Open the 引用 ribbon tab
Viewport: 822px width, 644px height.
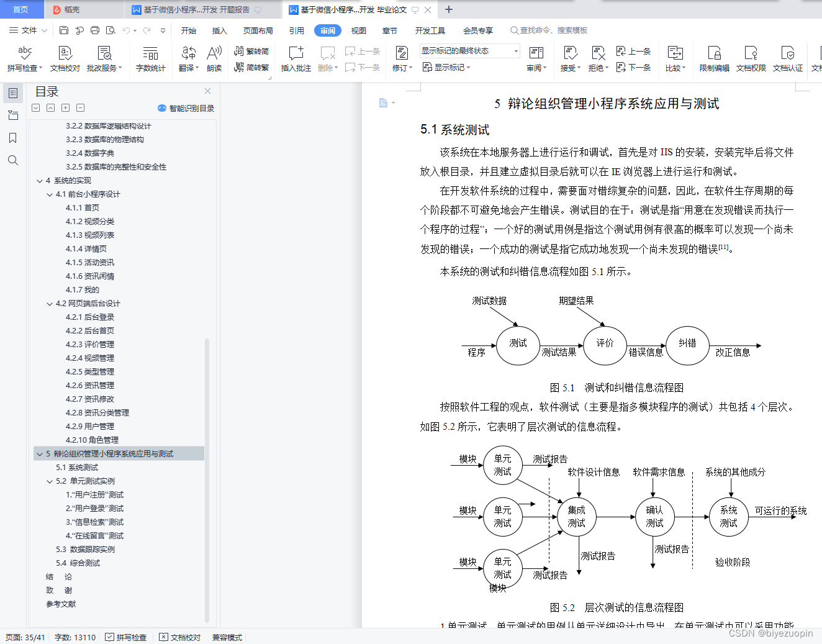(x=297, y=30)
